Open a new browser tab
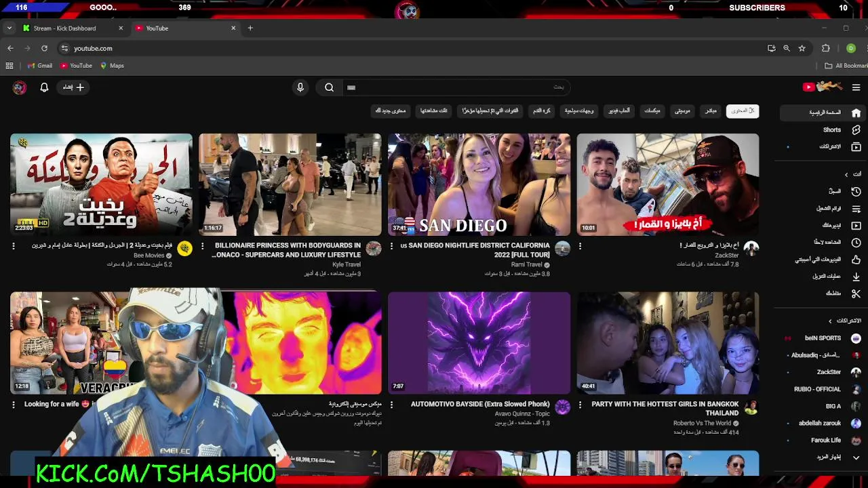Screen dimensions: 868x488 (x=250, y=28)
